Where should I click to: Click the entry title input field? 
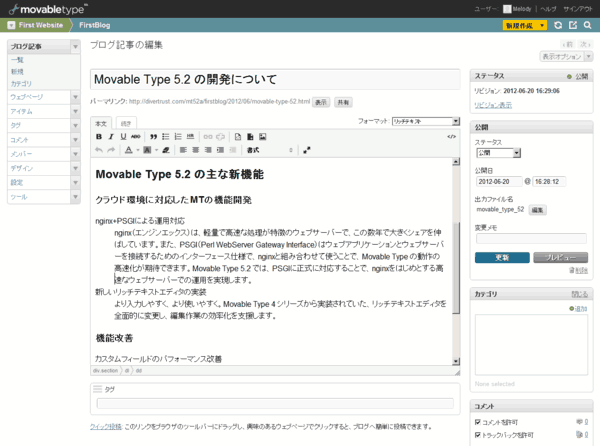coord(274,80)
